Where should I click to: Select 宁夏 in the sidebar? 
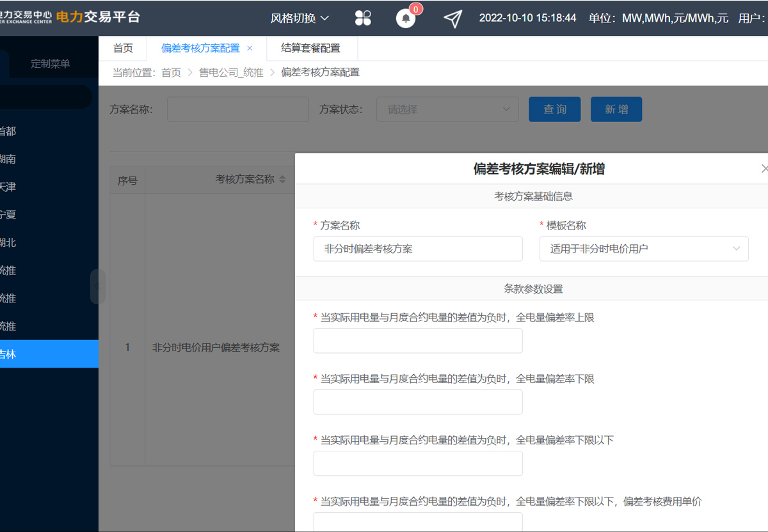pyautogui.click(x=49, y=215)
